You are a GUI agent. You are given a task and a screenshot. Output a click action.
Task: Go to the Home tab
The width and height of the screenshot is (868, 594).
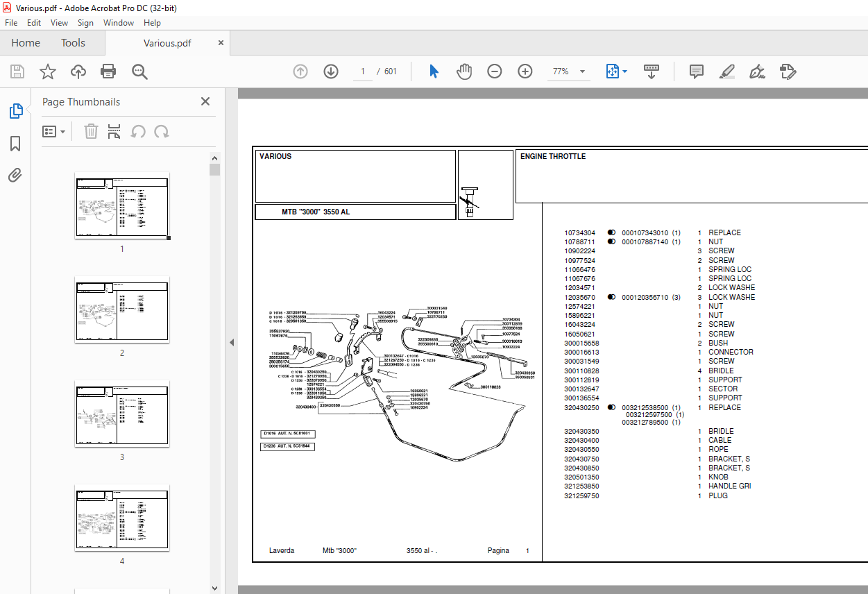tap(26, 43)
